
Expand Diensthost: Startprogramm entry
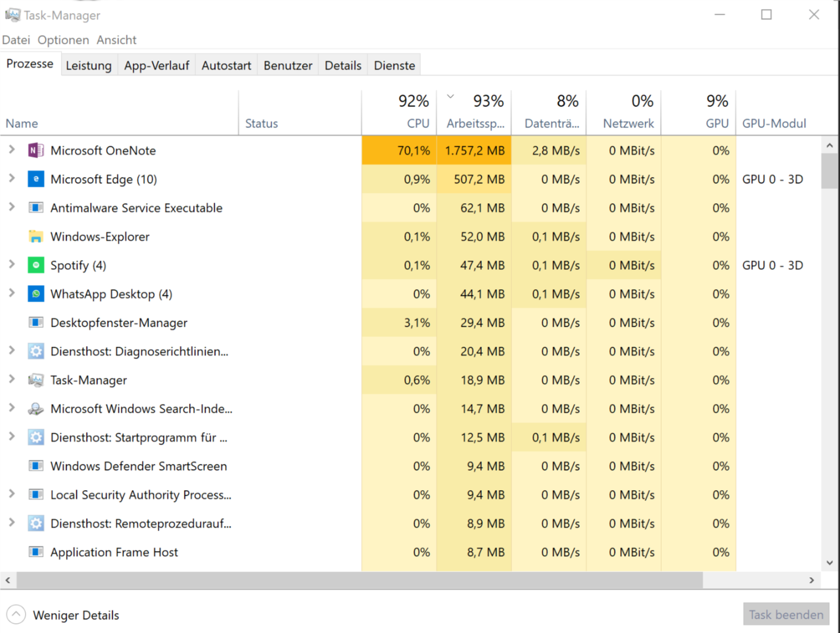tap(11, 437)
